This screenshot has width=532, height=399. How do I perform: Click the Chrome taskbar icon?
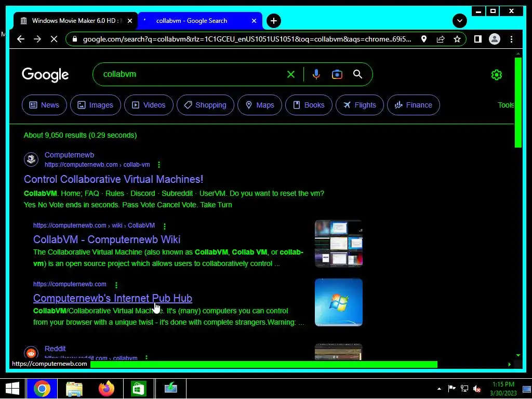coord(42,389)
